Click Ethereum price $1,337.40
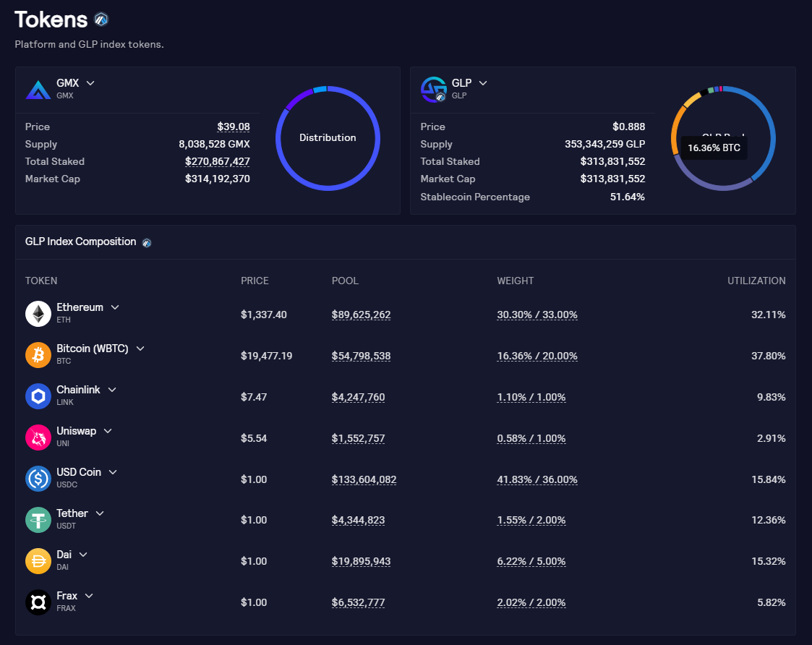812x645 pixels. coord(264,315)
